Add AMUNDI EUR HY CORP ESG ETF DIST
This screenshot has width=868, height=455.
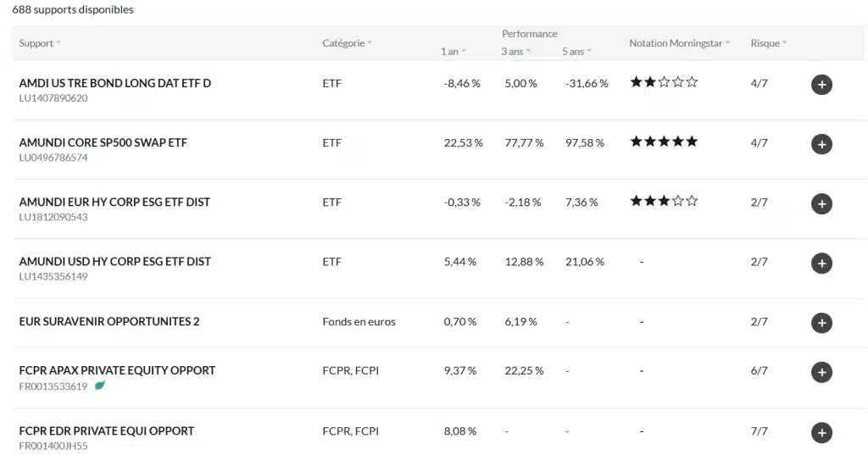point(821,203)
